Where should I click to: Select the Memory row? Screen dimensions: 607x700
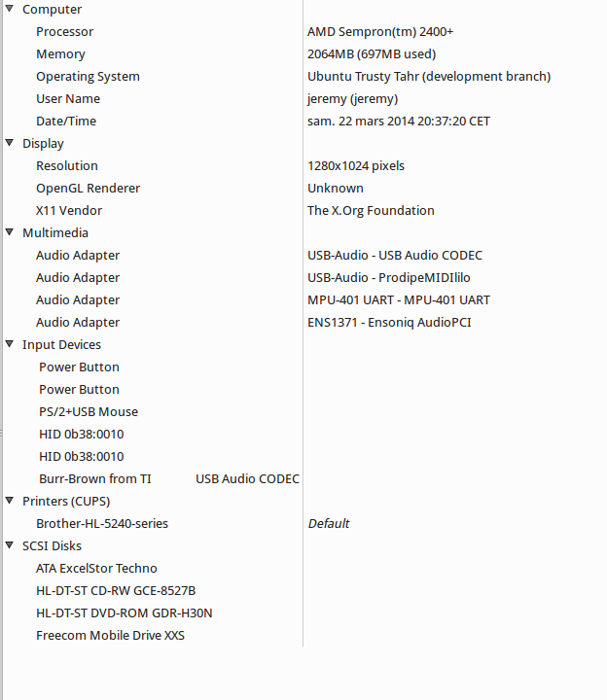(60, 54)
